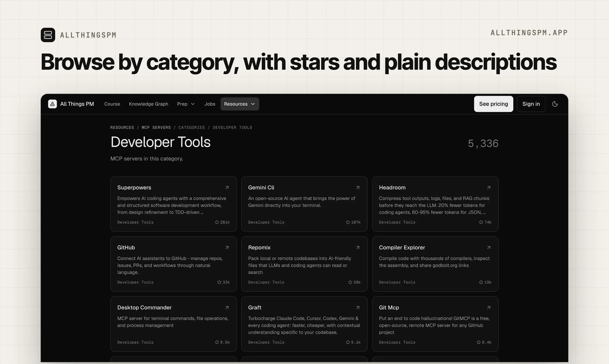Click the See pricing button

(x=494, y=104)
